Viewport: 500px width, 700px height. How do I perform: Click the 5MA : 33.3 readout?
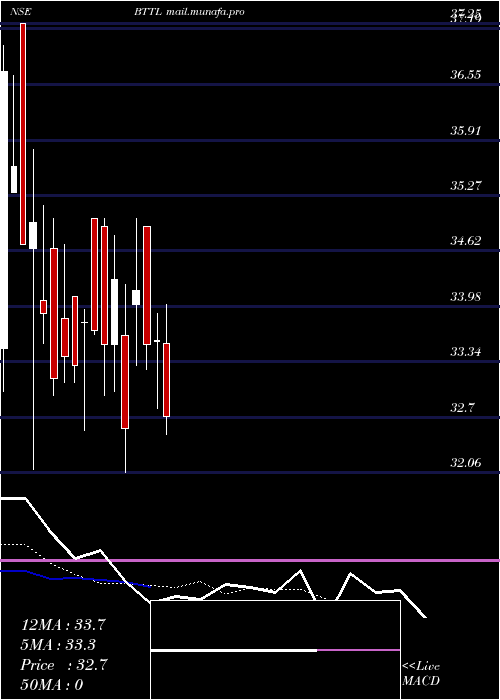pyautogui.click(x=58, y=645)
